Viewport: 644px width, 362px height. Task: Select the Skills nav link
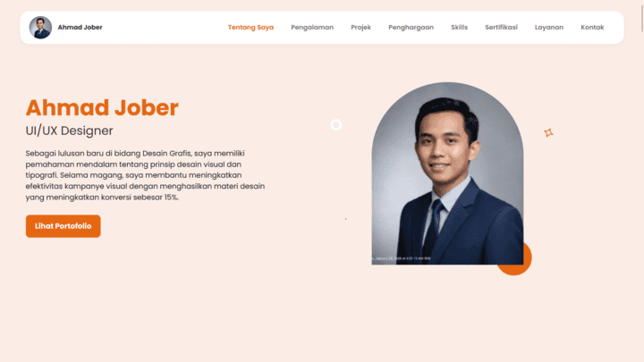click(459, 28)
